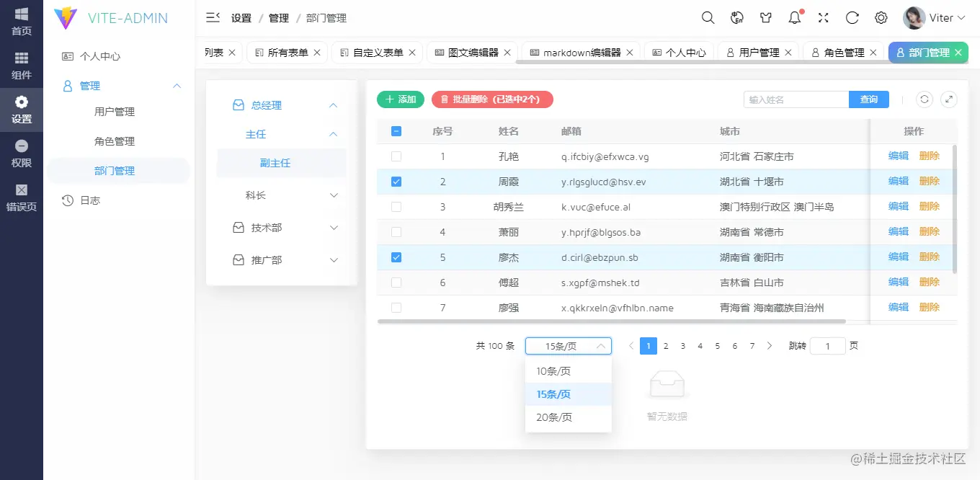Expand the 技术部 department node

[333, 227]
